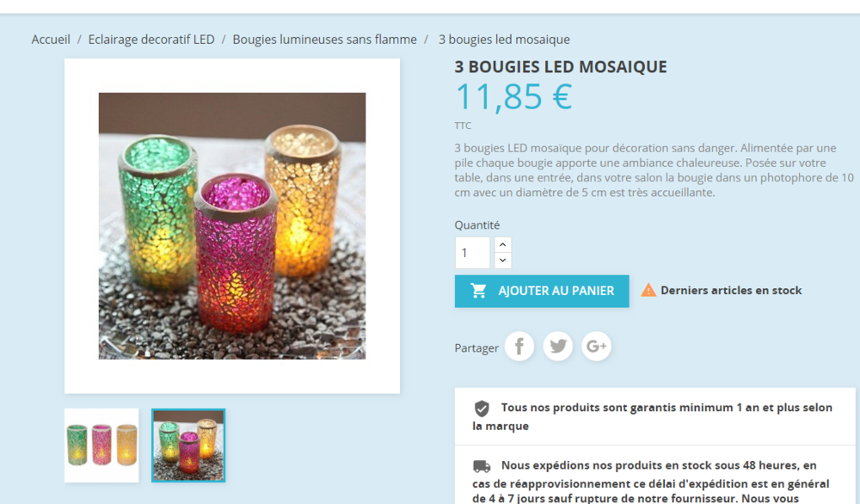Open Eclairage decoratif LED breadcrumb

(x=151, y=40)
